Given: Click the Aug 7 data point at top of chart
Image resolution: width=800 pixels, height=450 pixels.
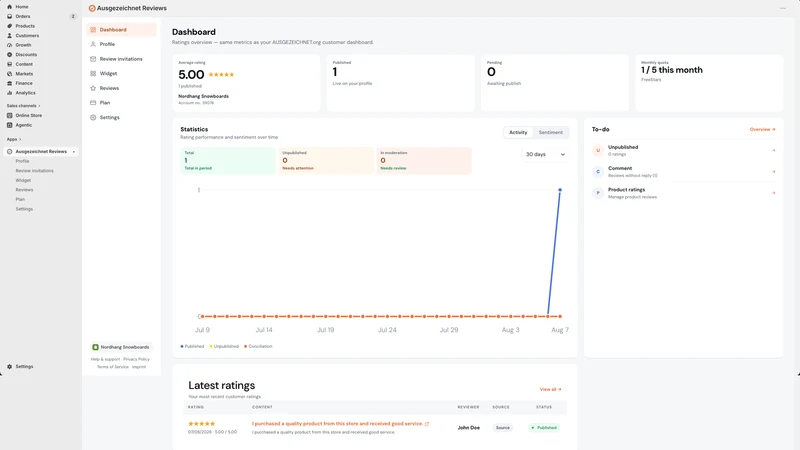Looking at the screenshot, I should click(x=560, y=190).
